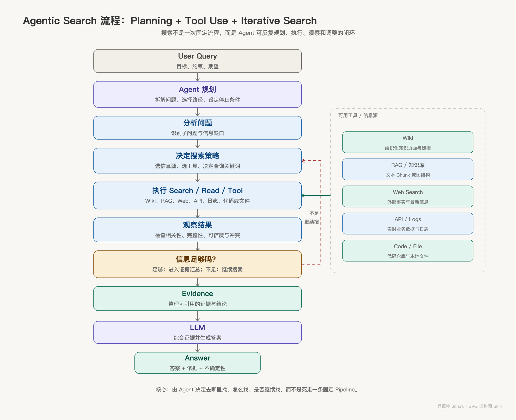Viewport: 516px width, 420px height.
Task: Click credit text 乔冠宇 Jonas · SVG 架构图 Skill
Action: (469, 406)
